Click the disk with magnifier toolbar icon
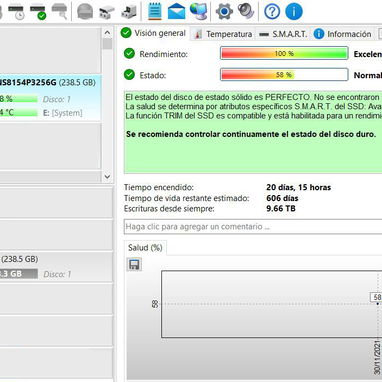The height and width of the screenshot is (382, 382). point(59,12)
